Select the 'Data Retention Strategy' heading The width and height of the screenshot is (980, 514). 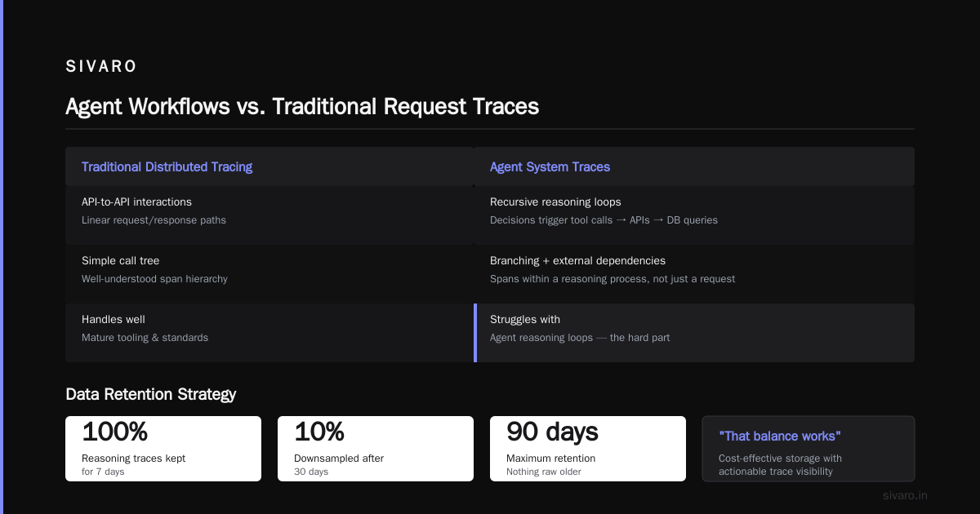[x=151, y=394]
